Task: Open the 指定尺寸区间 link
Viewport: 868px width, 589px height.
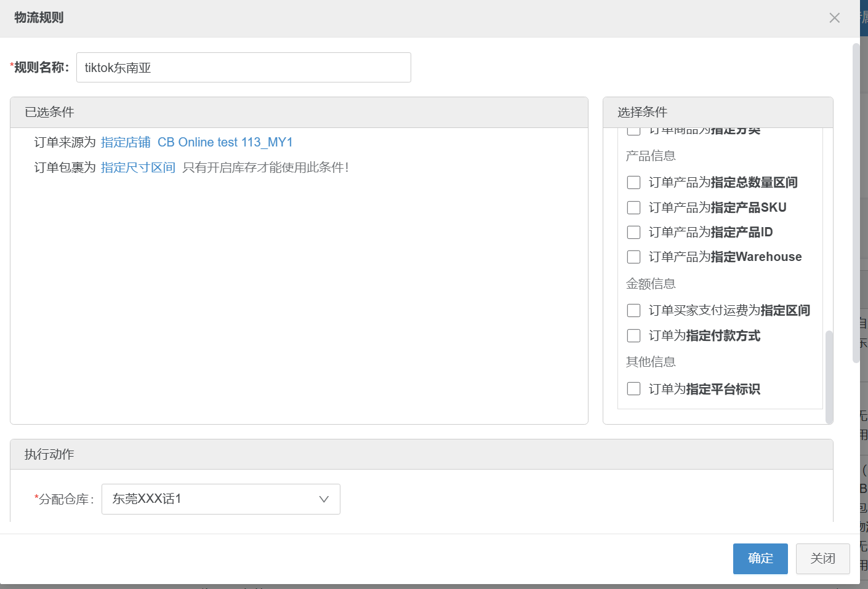Action: point(138,167)
